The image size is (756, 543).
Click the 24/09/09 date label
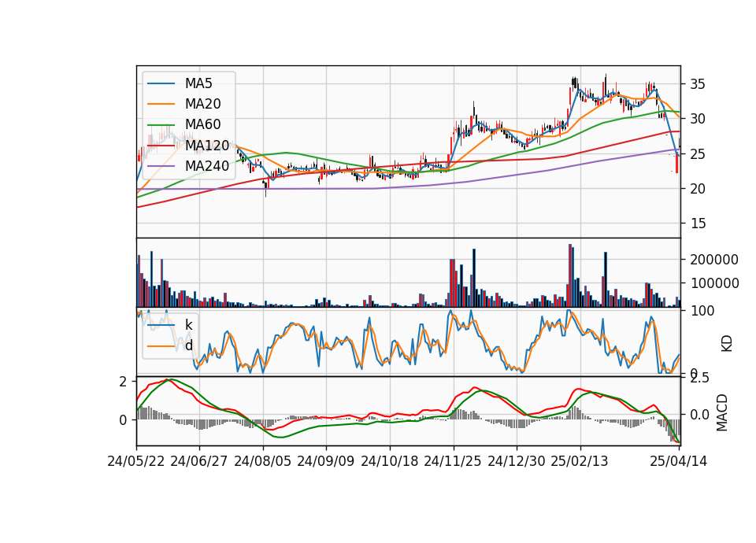[x=325, y=461]
